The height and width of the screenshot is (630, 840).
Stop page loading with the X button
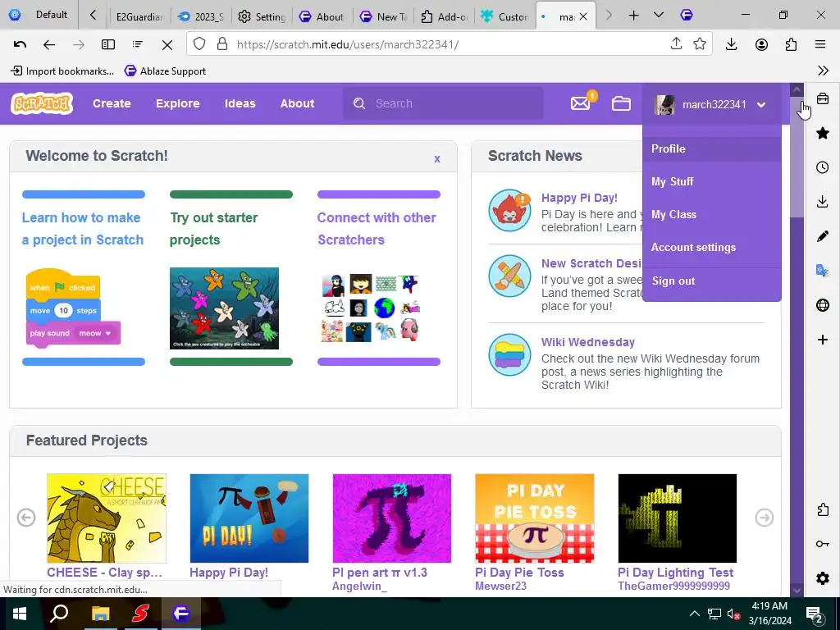pyautogui.click(x=167, y=45)
